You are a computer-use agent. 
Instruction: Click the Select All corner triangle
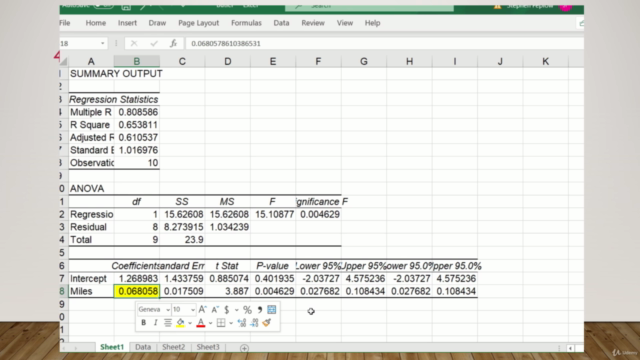pos(64,62)
